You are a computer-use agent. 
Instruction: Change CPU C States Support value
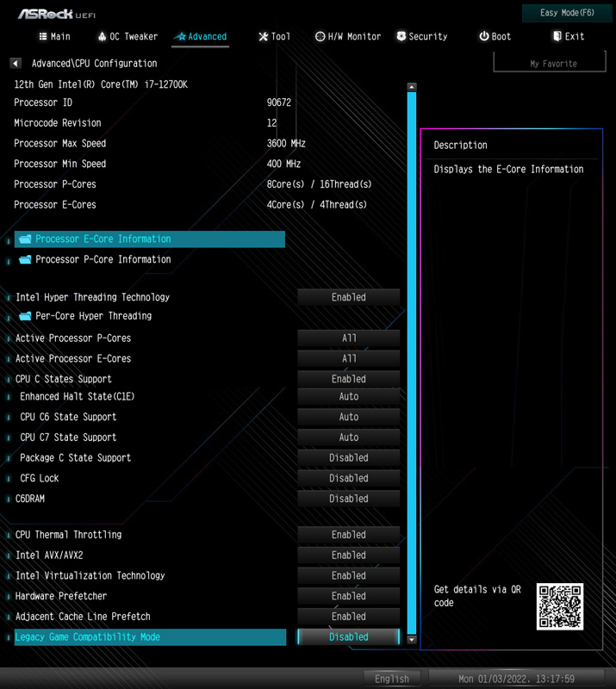349,379
